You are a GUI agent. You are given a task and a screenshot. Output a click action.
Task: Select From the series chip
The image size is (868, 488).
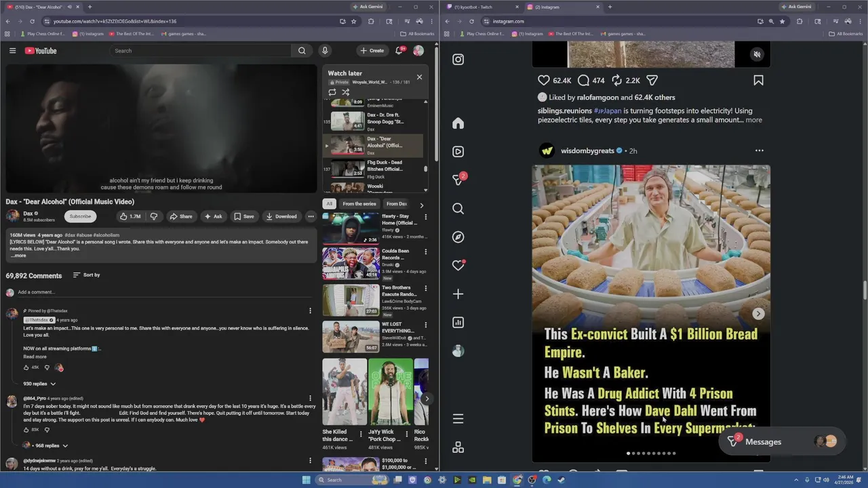[359, 204]
